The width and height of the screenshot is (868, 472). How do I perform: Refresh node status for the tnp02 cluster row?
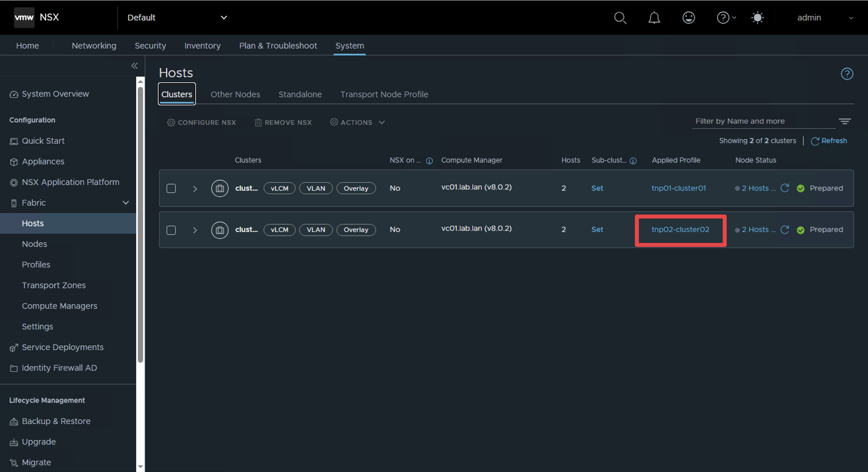(x=785, y=230)
